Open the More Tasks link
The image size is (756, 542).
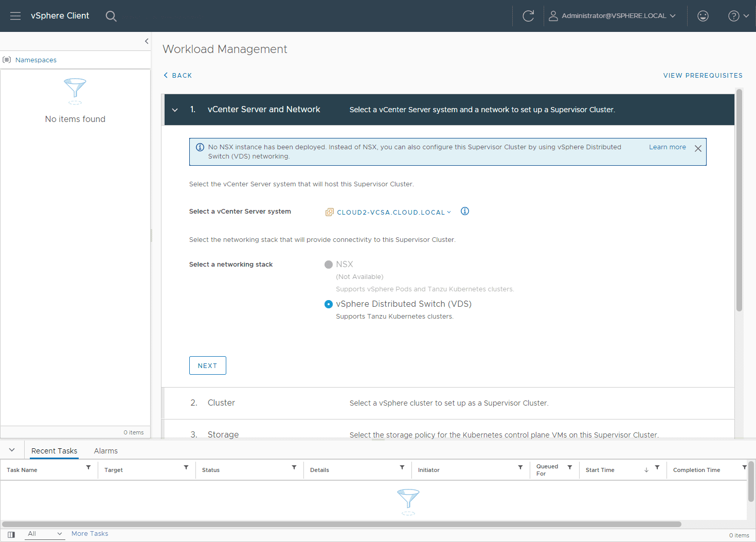click(x=90, y=534)
